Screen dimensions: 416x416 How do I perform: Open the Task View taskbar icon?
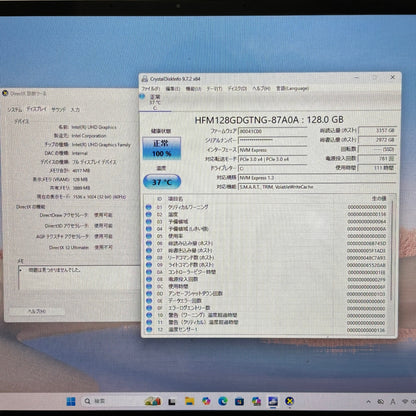click(x=172, y=401)
